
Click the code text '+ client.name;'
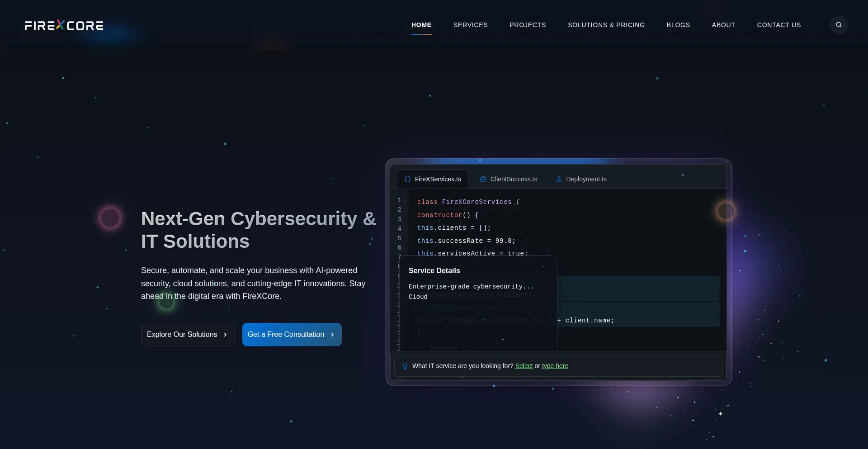click(585, 320)
